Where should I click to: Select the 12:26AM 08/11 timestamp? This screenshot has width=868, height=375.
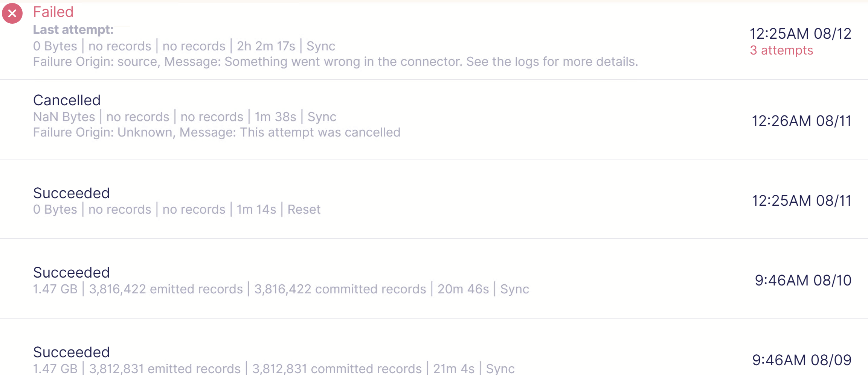(801, 121)
